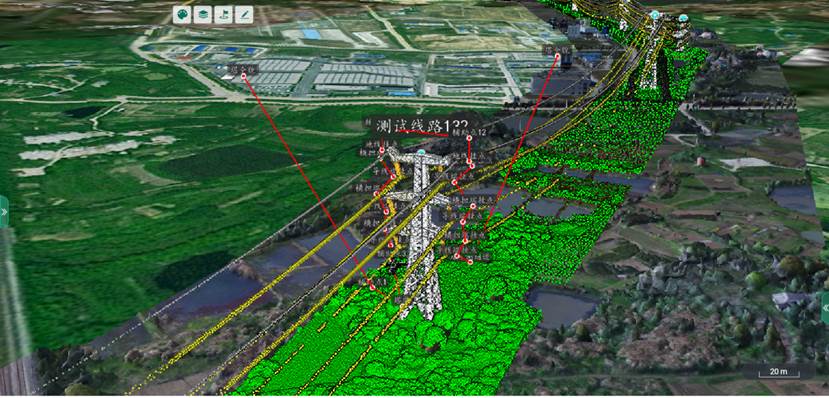Expand the left side panel chevron
This screenshot has height=398, width=829.
coord(4,212)
